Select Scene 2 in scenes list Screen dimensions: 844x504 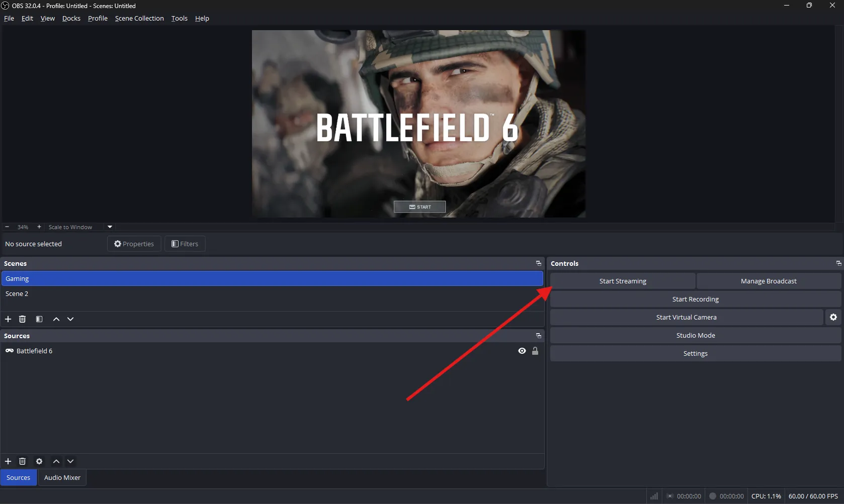pyautogui.click(x=17, y=293)
